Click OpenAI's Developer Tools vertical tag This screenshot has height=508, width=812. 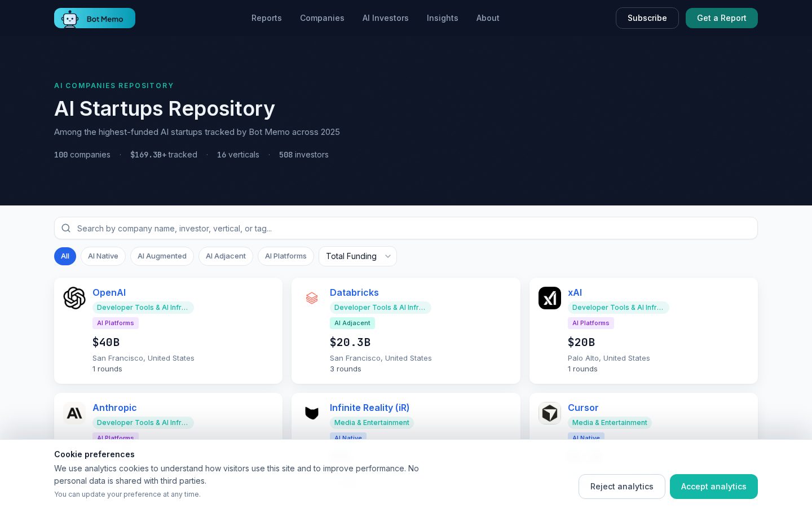(x=143, y=308)
